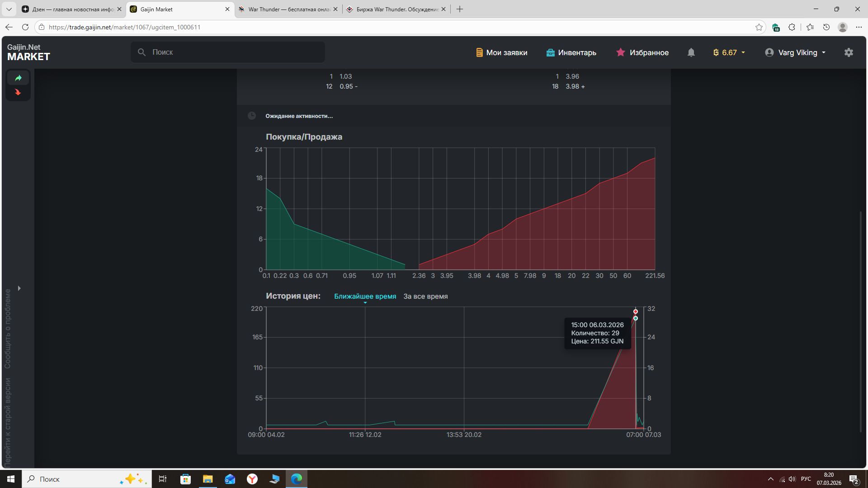Click 'Сообщить о проблеме' side link
This screenshot has height=488, width=868.
8,328
